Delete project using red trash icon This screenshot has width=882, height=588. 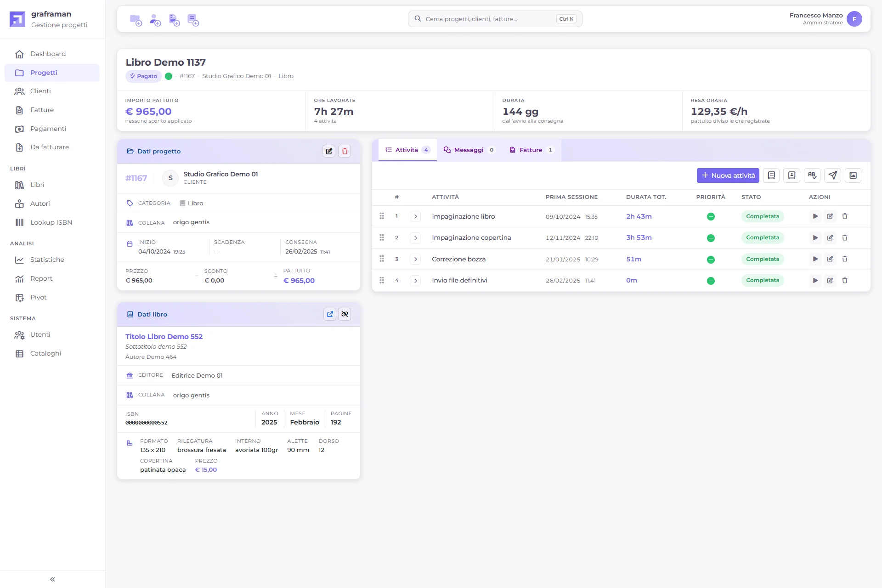(345, 151)
